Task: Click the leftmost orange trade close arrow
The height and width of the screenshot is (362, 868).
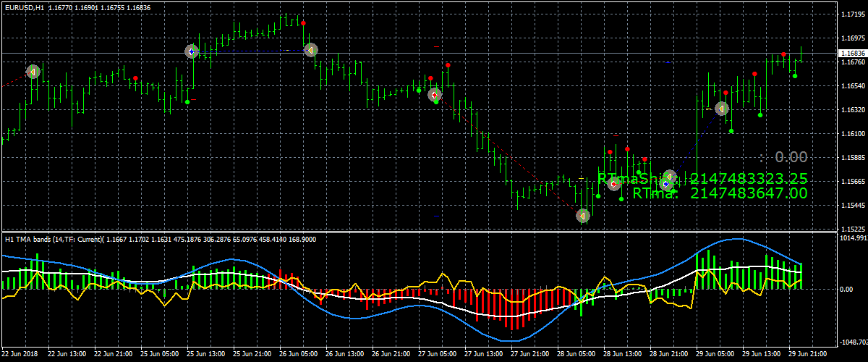Action: pyautogui.click(x=33, y=72)
